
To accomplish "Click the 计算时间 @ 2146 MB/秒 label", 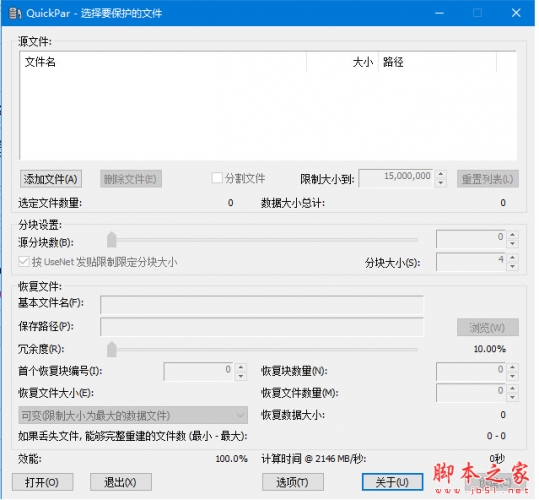I will (314, 459).
